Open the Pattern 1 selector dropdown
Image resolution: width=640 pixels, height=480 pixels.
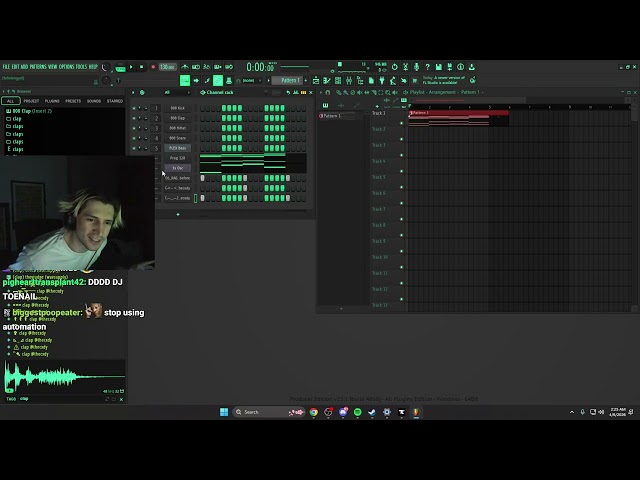288,80
